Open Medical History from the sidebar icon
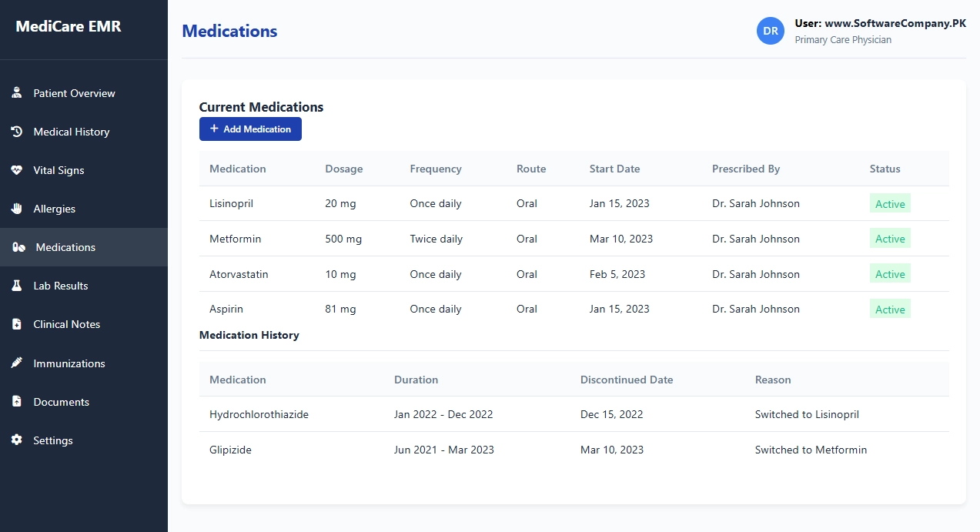This screenshot has width=980, height=532. (x=16, y=131)
